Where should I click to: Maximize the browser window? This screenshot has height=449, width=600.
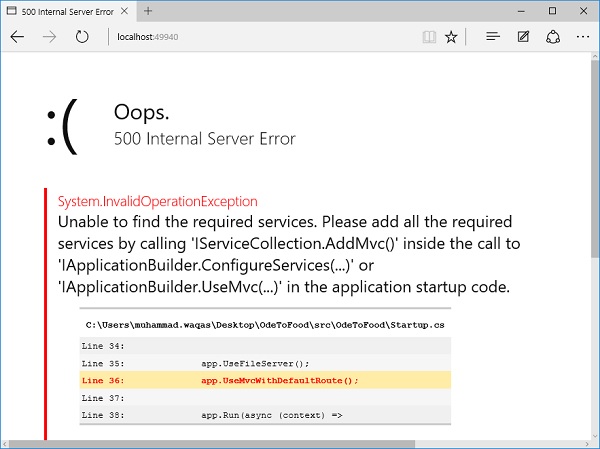click(x=552, y=10)
